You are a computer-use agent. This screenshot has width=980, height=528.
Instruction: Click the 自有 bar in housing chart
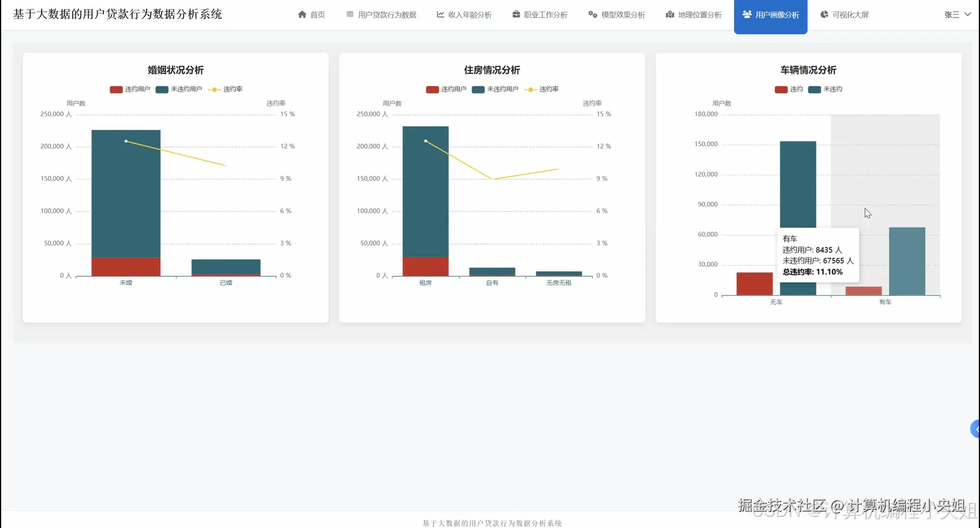pos(492,272)
